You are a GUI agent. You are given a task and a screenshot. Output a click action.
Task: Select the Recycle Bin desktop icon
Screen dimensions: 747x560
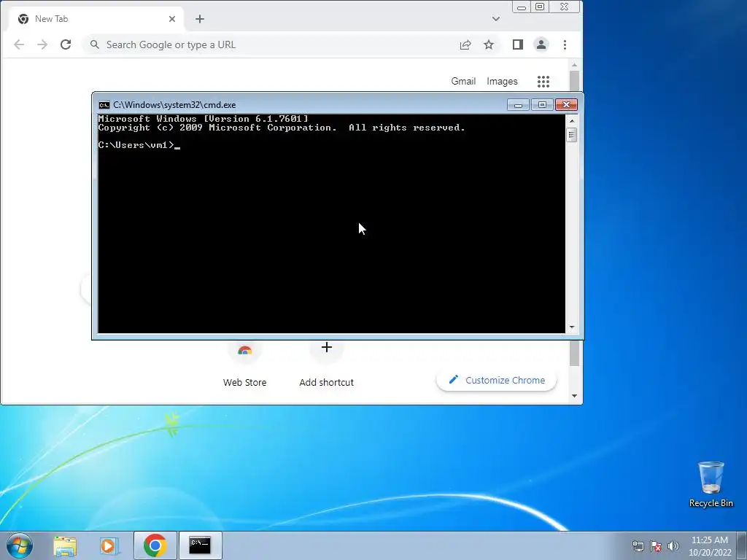click(711, 484)
